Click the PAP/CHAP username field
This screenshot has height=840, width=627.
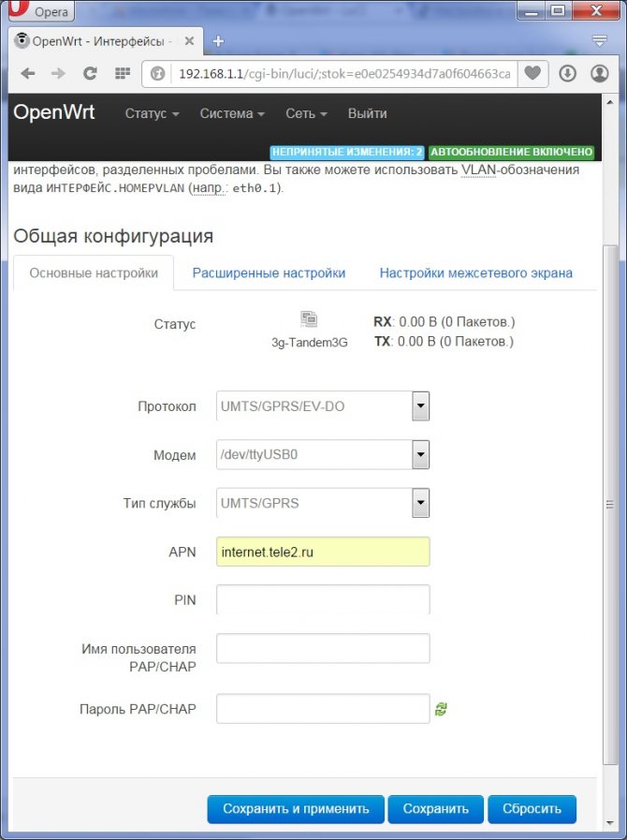[323, 648]
